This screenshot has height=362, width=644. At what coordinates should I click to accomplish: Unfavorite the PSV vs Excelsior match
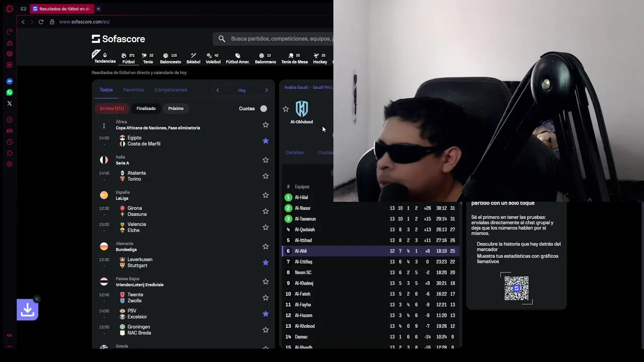266,314
